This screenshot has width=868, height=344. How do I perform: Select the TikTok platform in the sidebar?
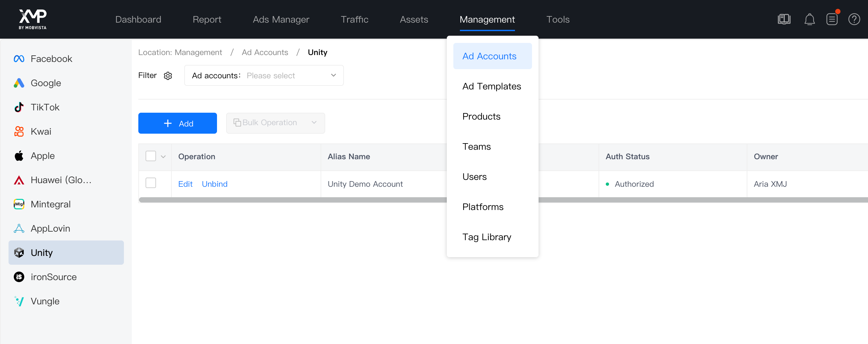coord(45,107)
